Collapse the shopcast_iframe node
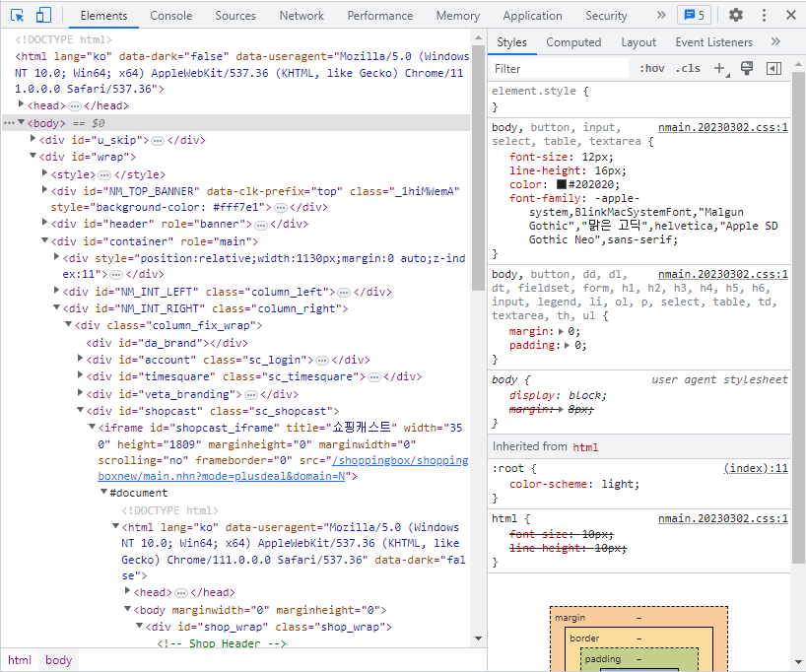The width and height of the screenshot is (806, 672). coord(92,426)
